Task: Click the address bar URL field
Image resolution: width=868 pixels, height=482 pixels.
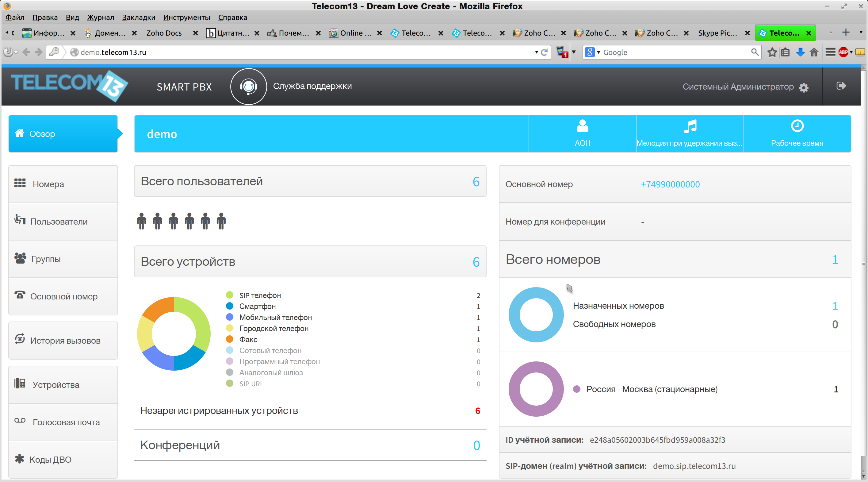Action: pyautogui.click(x=298, y=52)
